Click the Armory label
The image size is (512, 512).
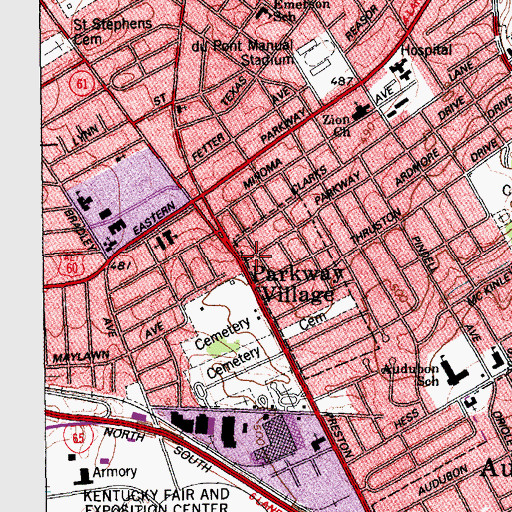[115, 472]
